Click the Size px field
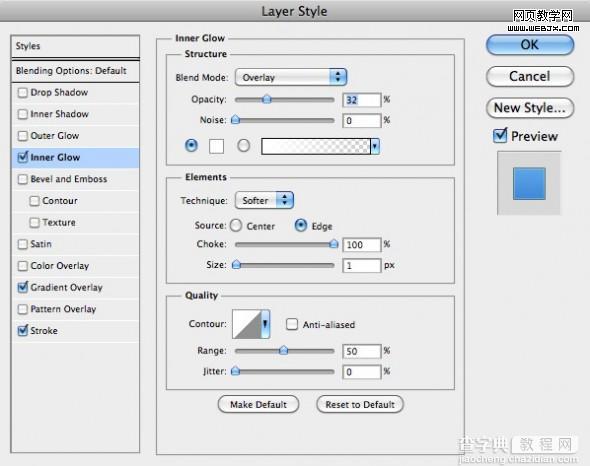The image size is (590, 466). point(362,266)
